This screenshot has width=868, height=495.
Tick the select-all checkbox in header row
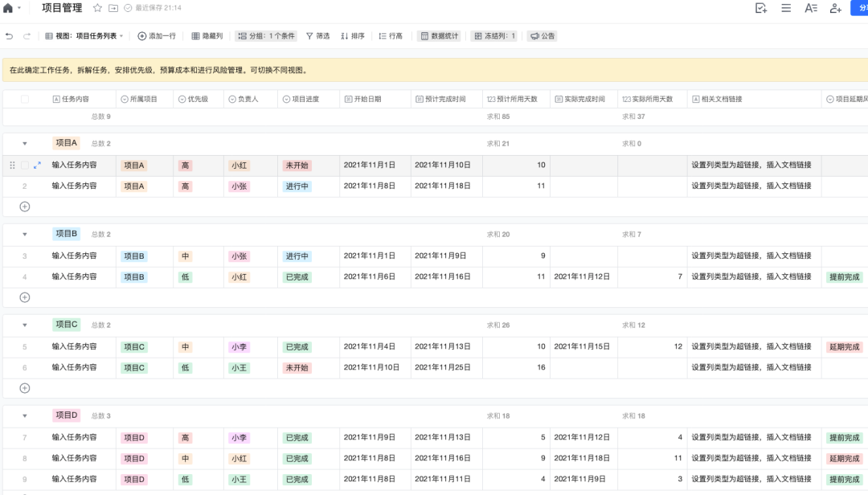(25, 100)
